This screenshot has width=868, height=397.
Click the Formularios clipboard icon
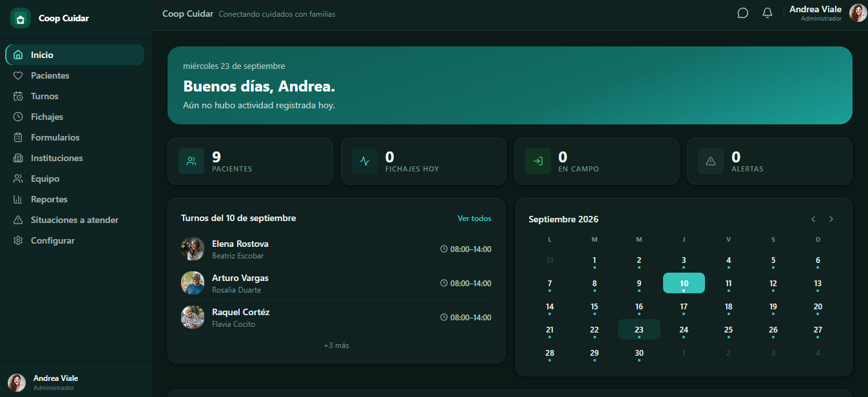pos(18,137)
